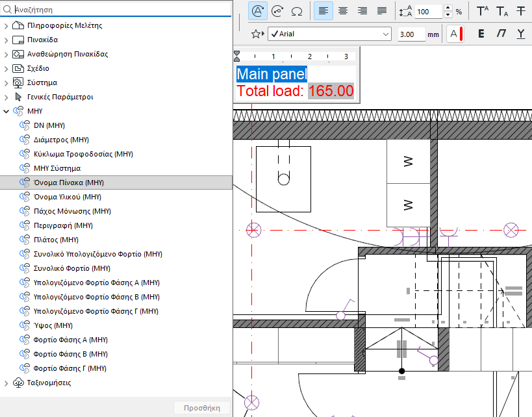Click the Αναζήτηση search field

[116, 10]
